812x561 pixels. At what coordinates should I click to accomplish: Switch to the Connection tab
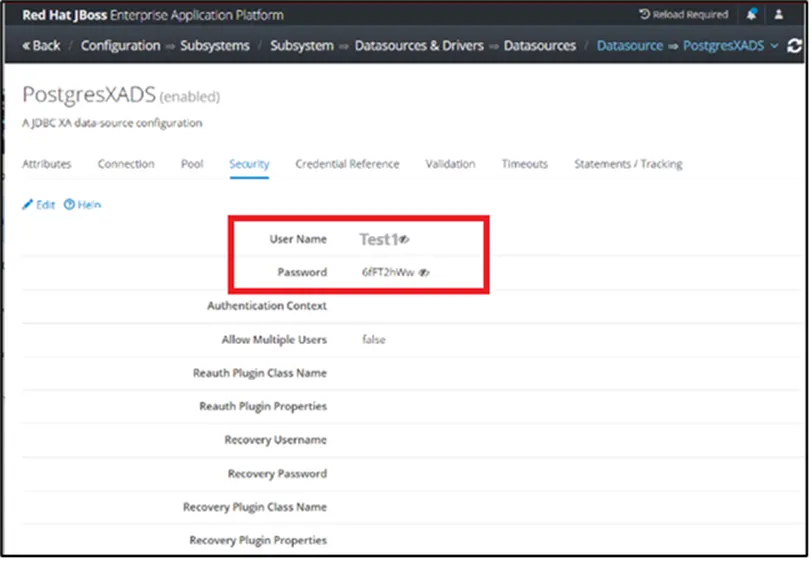(126, 164)
